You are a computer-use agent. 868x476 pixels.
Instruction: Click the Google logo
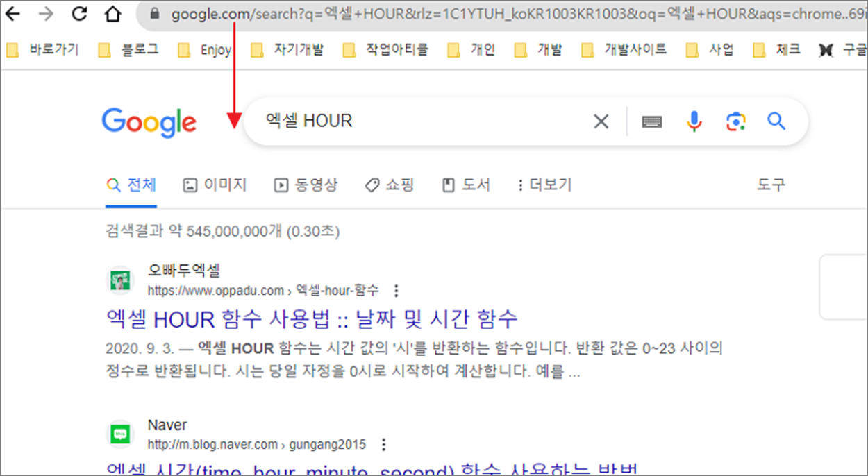pos(149,123)
